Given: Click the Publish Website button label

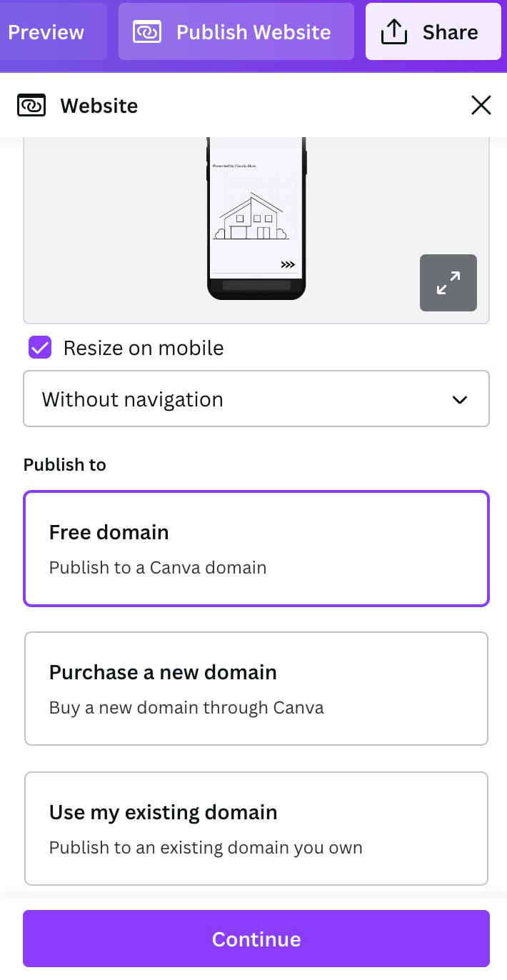Looking at the screenshot, I should (x=254, y=32).
